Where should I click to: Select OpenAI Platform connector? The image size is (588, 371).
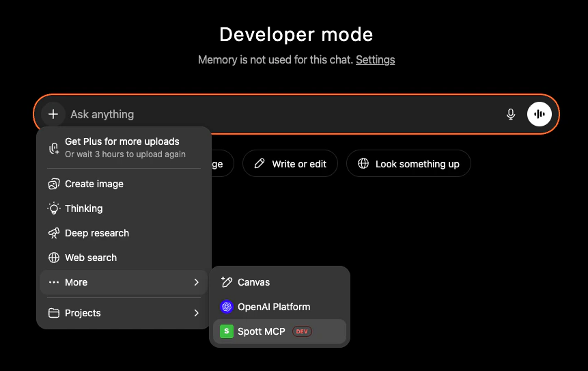(279, 307)
